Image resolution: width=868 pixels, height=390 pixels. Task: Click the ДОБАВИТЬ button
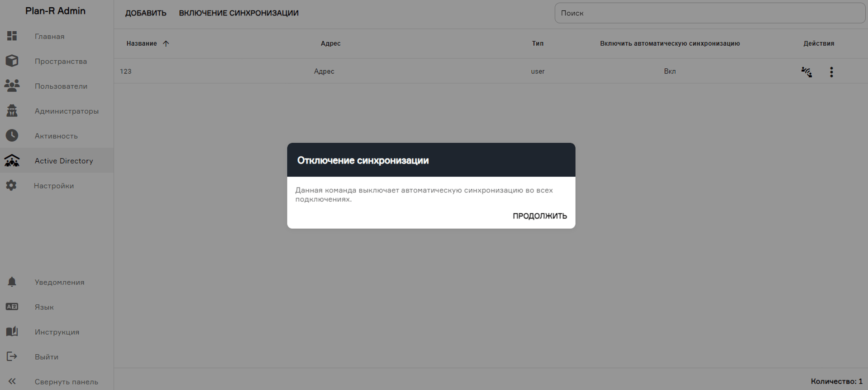click(x=146, y=13)
